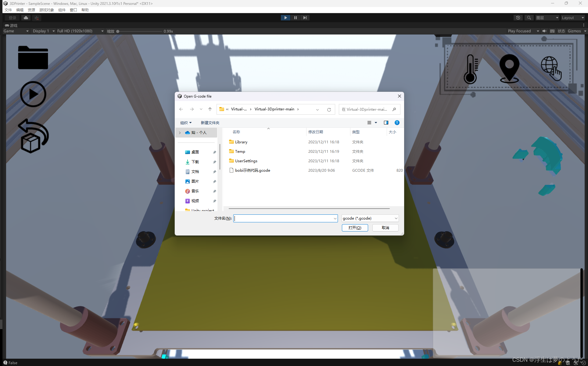Viewport: 588px width, 366px height.
Task: Open the thermometer temperature icon
Action: click(x=471, y=69)
